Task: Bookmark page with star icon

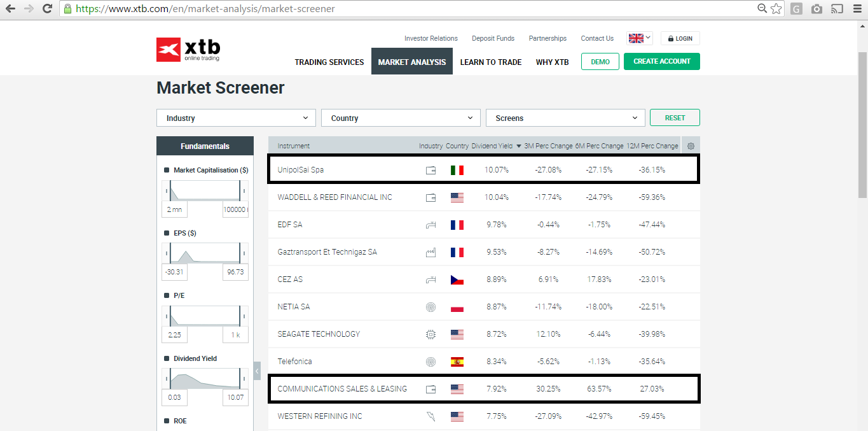Action: 776,9
